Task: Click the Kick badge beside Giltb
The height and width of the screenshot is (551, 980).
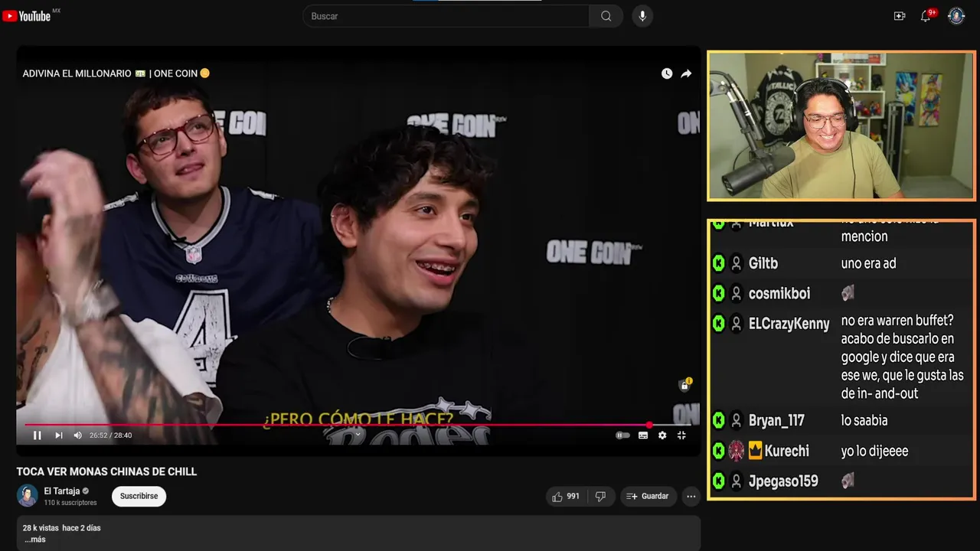Action: click(x=718, y=263)
